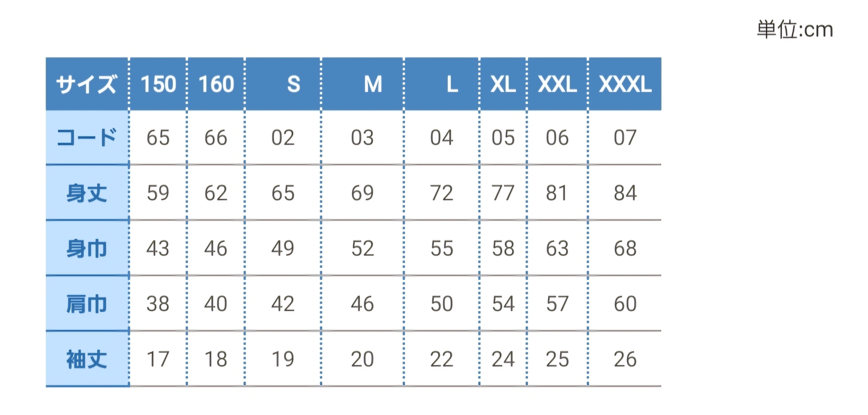Select 身巾 value 52 for size M
This screenshot has height=415, width=868.
(362, 249)
